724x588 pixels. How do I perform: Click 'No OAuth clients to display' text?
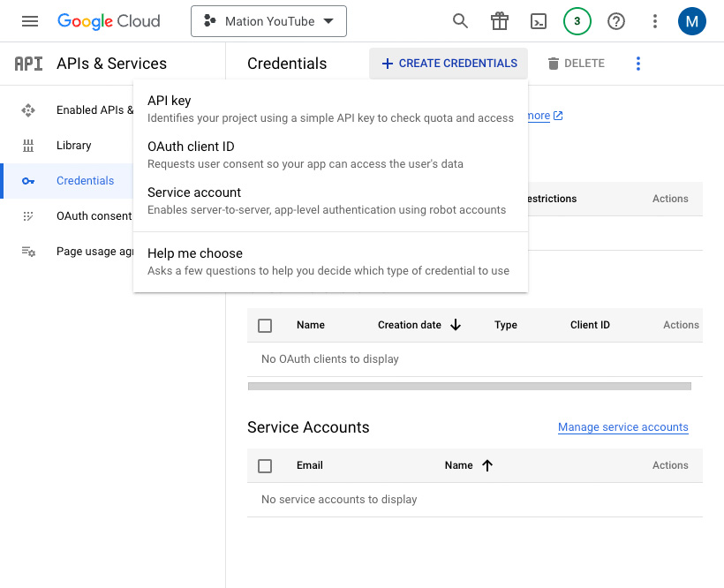[x=329, y=359]
